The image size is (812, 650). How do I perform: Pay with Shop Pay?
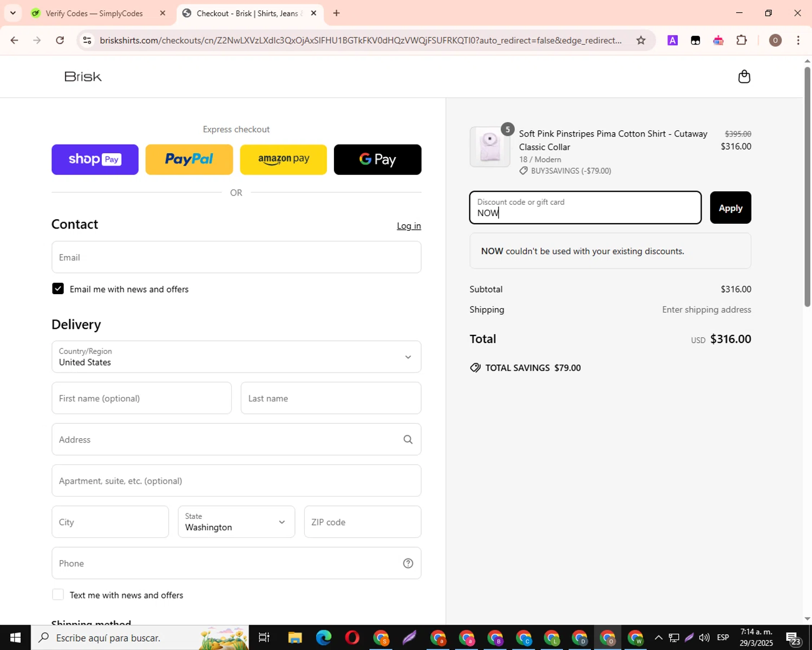(95, 159)
